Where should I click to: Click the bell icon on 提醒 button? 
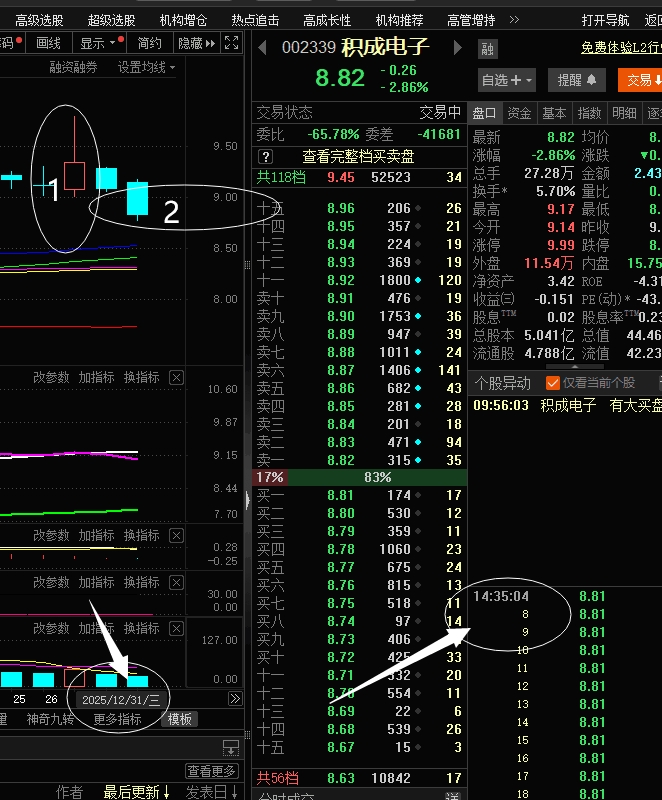click(x=591, y=80)
